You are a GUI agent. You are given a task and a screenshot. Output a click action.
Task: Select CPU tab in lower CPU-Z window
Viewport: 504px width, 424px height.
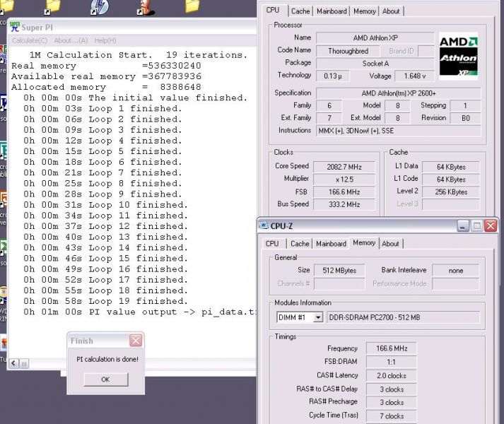tap(272, 244)
